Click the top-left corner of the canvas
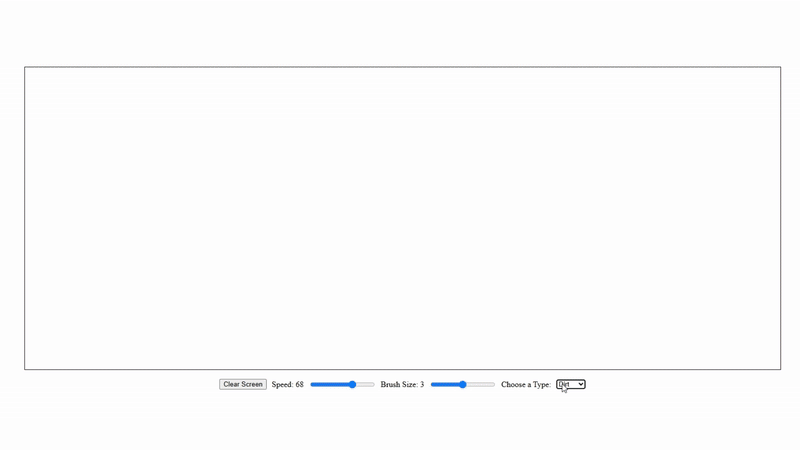Viewport: 800px width, 450px height. coord(27,70)
